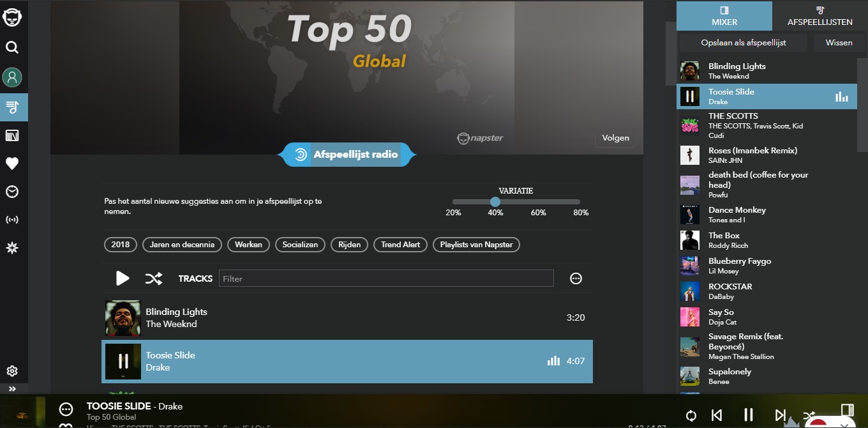Click Drake artist name in player bar

[x=170, y=406]
